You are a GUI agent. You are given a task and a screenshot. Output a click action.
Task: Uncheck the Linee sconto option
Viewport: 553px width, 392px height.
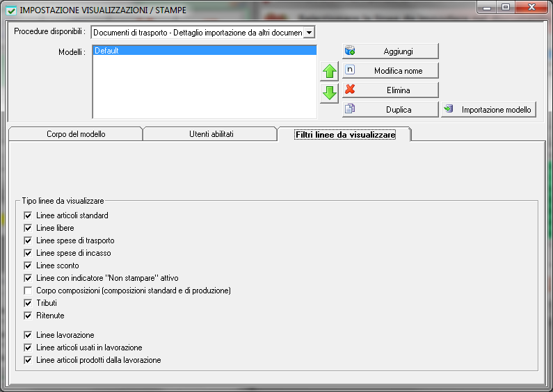pos(28,266)
